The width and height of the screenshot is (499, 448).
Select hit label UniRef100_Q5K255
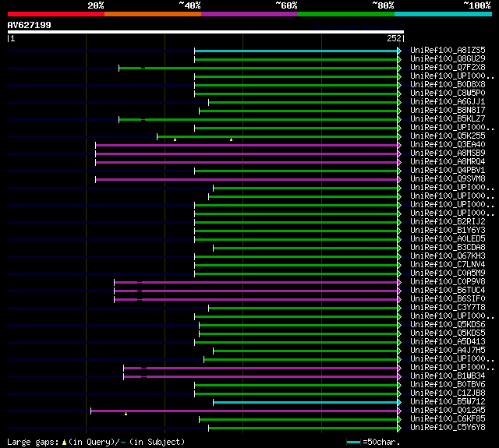pyautogui.click(x=448, y=136)
